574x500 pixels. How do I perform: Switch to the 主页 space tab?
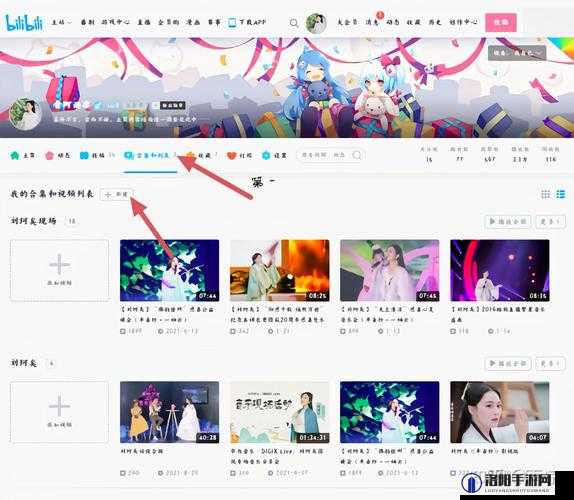coord(23,156)
